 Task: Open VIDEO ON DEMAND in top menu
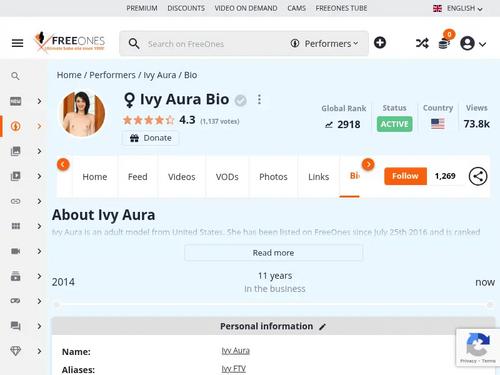[246, 8]
